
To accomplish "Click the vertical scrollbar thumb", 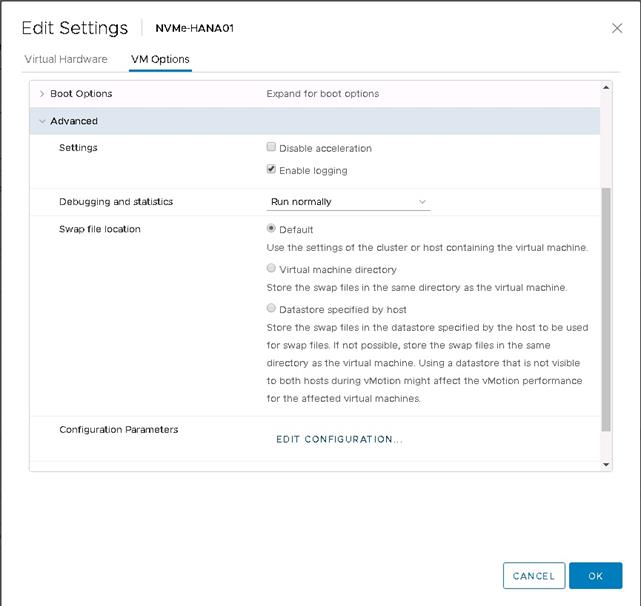I will pyautogui.click(x=606, y=310).
